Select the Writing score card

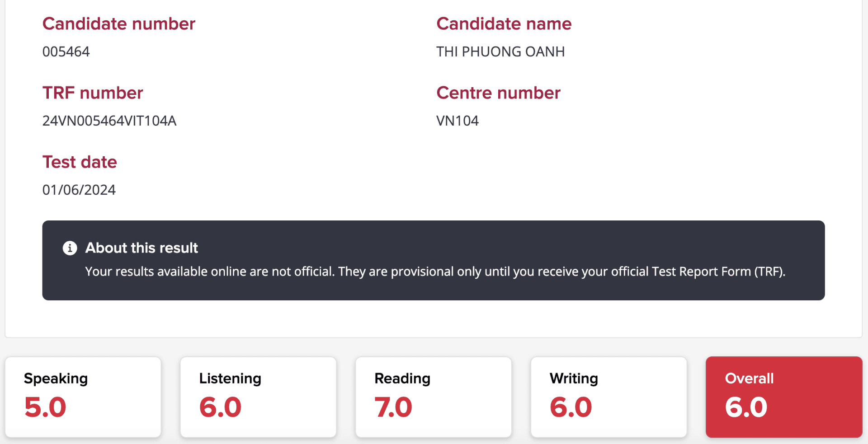pyautogui.click(x=609, y=397)
